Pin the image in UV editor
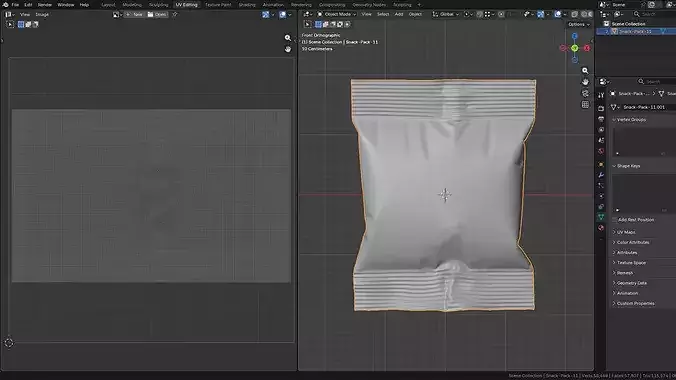The image size is (676, 380). [x=175, y=14]
